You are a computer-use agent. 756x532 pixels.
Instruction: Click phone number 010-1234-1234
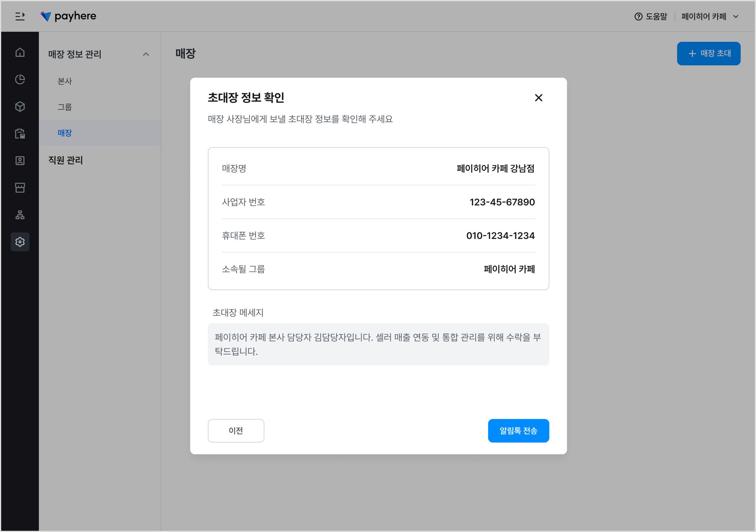click(x=500, y=236)
